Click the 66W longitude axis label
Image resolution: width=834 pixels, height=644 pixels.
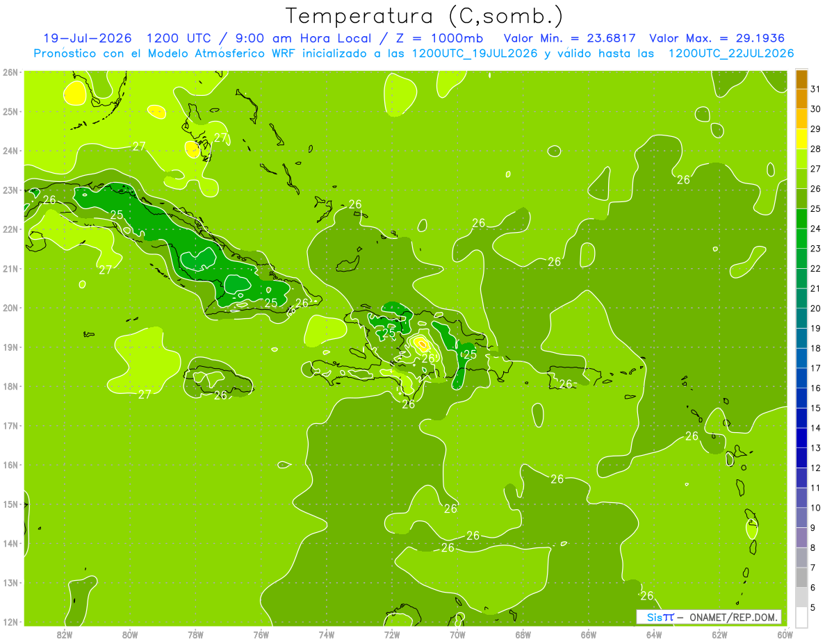tap(589, 634)
